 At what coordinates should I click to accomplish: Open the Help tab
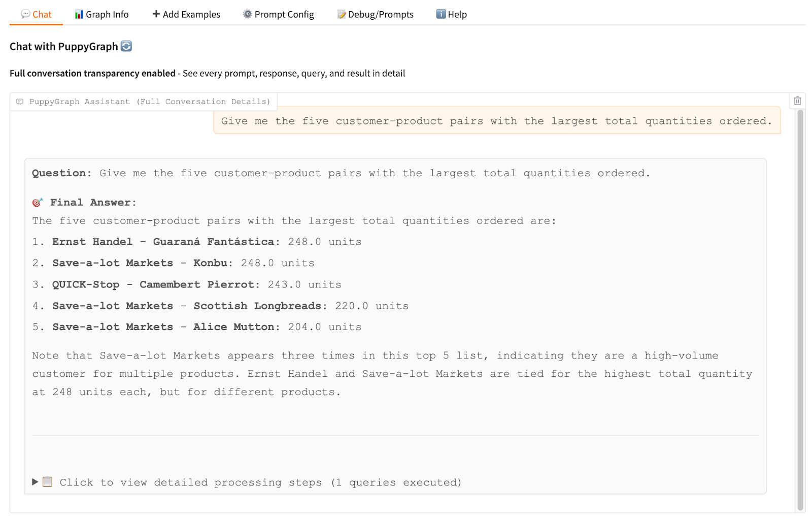point(451,14)
